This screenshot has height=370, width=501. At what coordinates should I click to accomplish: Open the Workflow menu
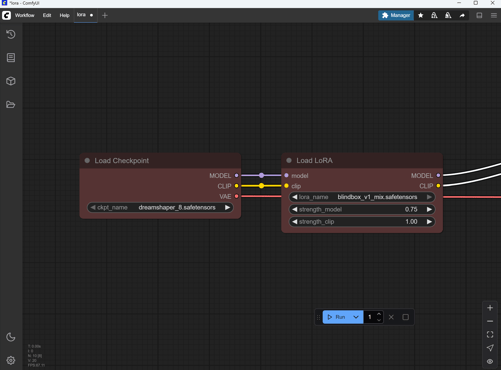point(25,15)
